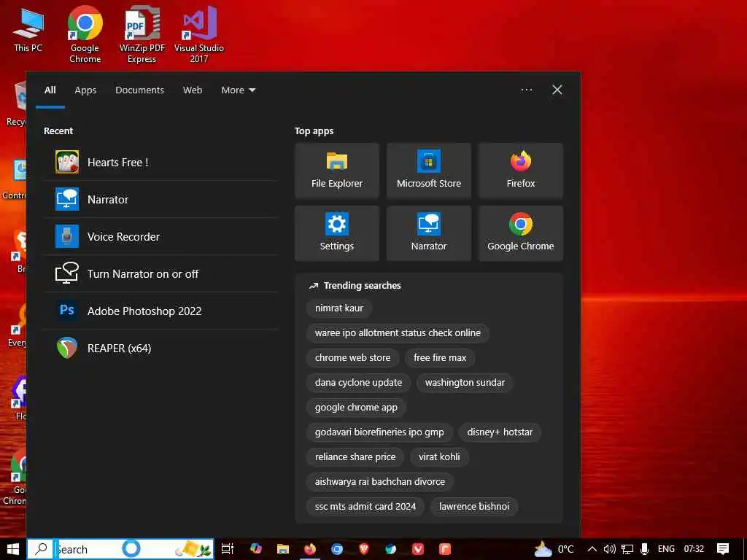Open File Explorer on the taskbar
The height and width of the screenshot is (560, 747).
(283, 549)
